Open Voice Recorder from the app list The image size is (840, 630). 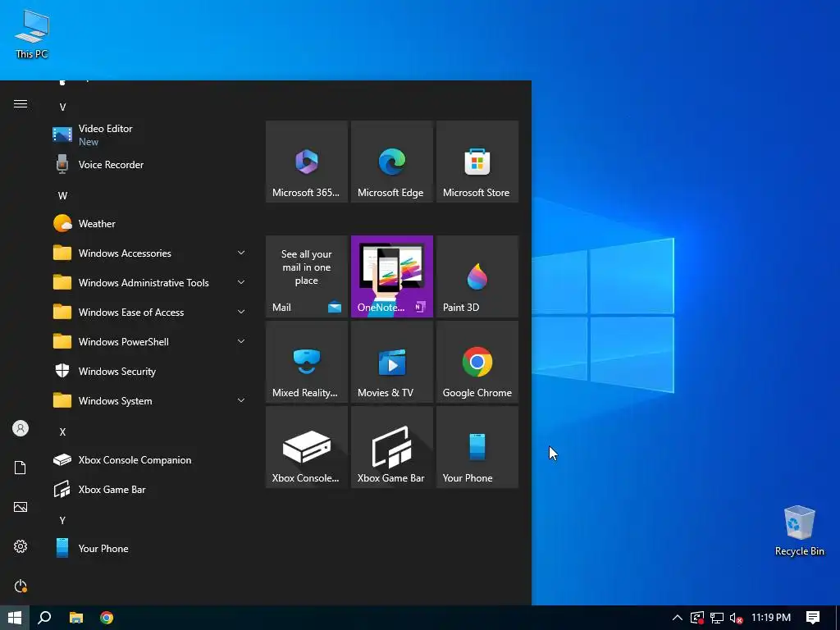[150, 164]
